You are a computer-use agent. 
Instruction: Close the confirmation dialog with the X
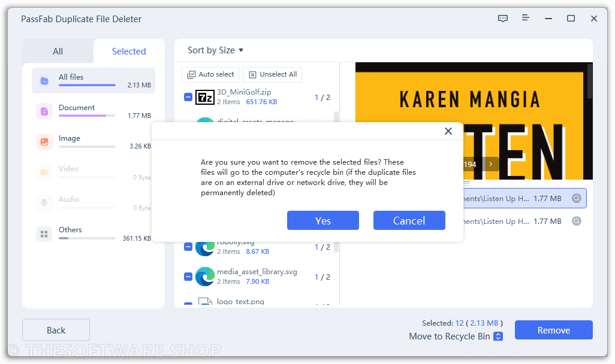pyautogui.click(x=448, y=131)
